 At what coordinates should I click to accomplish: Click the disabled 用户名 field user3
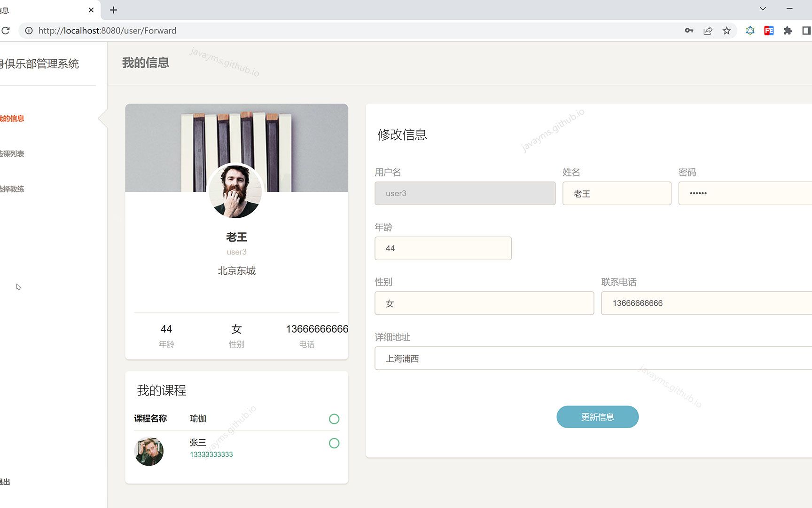[x=465, y=193]
